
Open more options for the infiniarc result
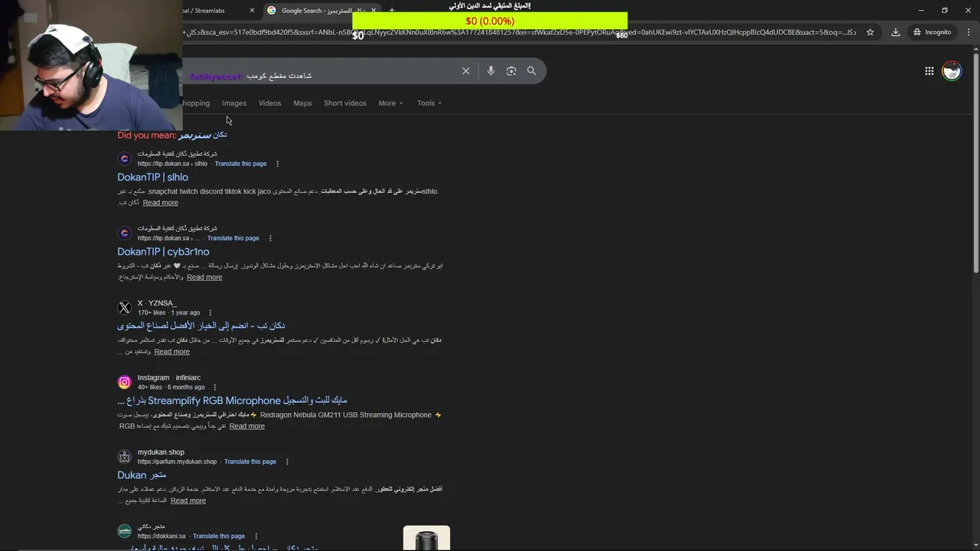(214, 387)
